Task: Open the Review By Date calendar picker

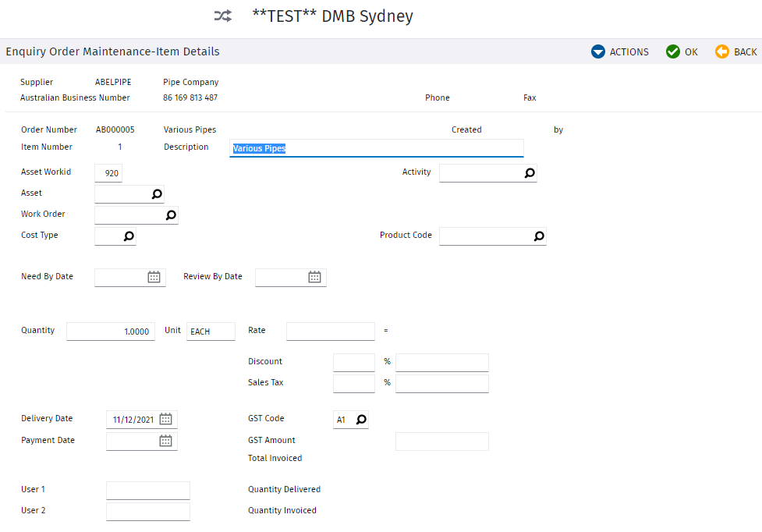Action: [x=314, y=278]
